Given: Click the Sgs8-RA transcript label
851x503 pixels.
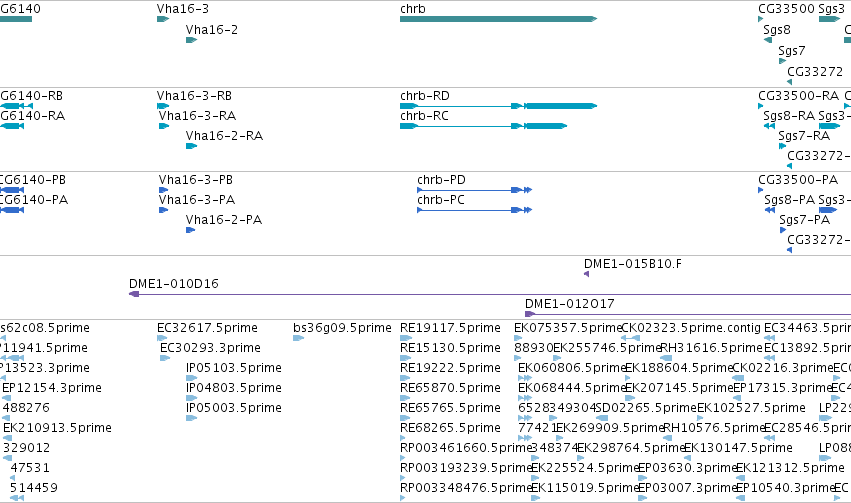Looking at the screenshot, I should click(x=789, y=116).
